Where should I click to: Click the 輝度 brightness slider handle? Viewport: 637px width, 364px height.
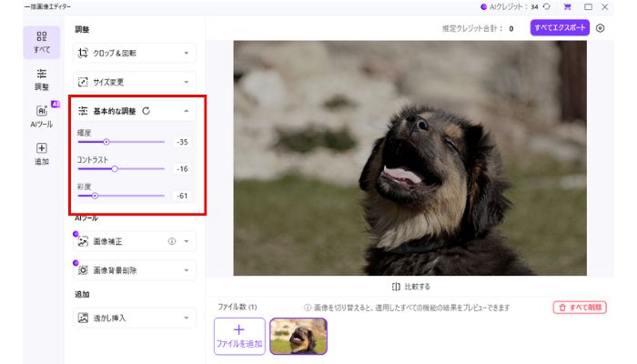[x=106, y=142]
